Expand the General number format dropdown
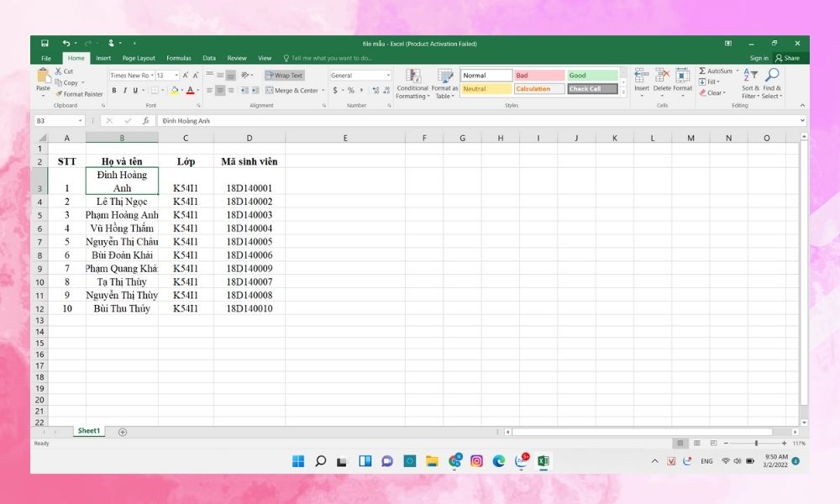 click(388, 76)
